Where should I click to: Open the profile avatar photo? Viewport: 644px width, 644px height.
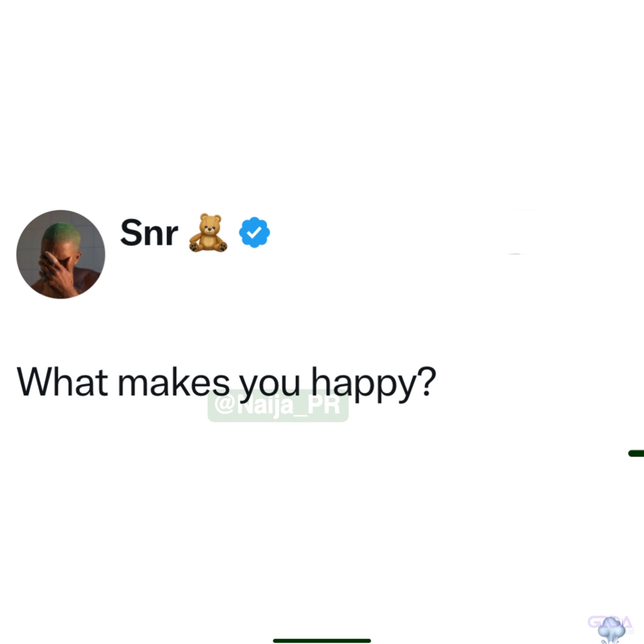point(61,254)
